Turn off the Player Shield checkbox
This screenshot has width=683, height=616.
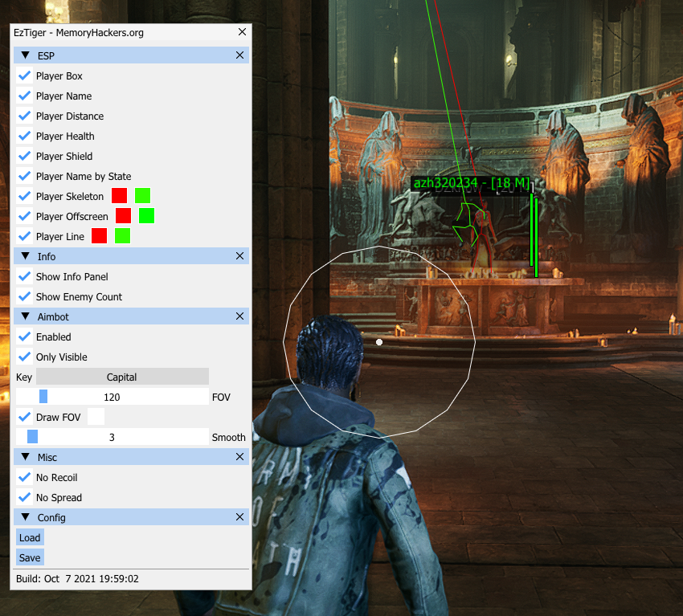[24, 156]
